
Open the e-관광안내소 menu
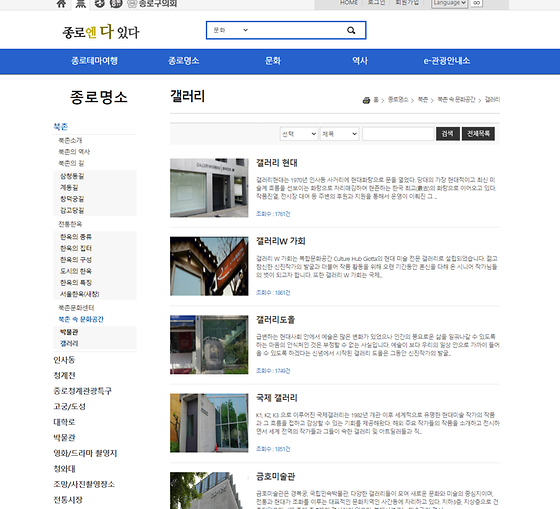click(x=446, y=61)
